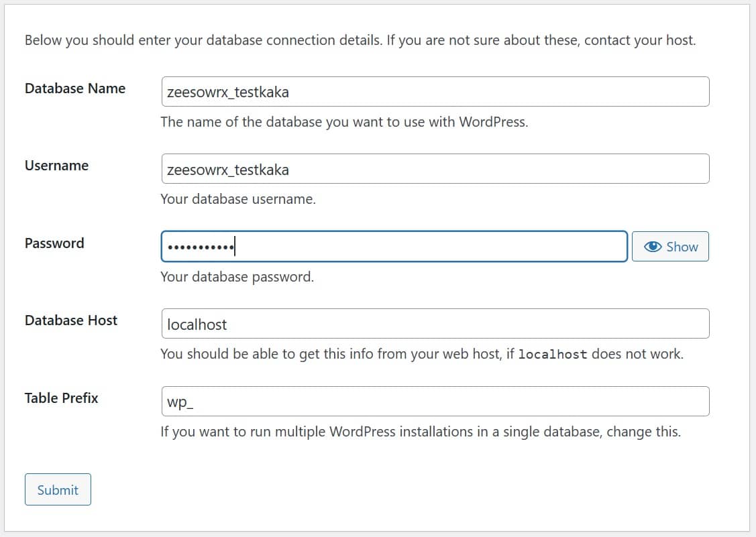Show the database password
Screen dimensions: 756x537
tap(670, 246)
